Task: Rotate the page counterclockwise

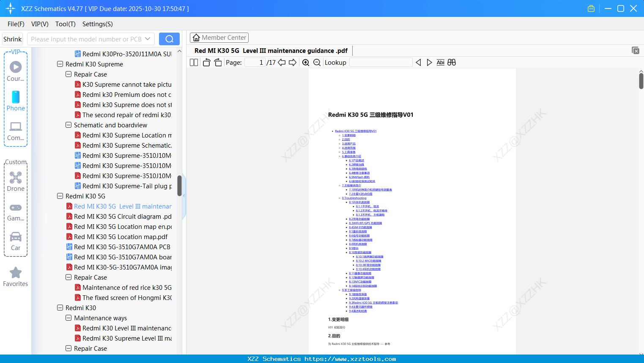Action: (x=206, y=63)
